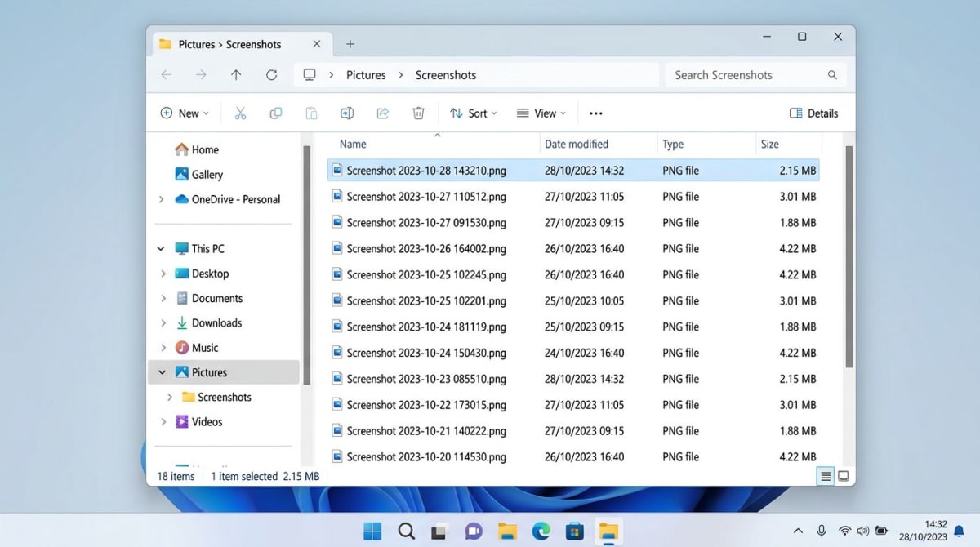Open Gallery from the sidebar
This screenshot has width=980, height=547.
(x=203, y=174)
